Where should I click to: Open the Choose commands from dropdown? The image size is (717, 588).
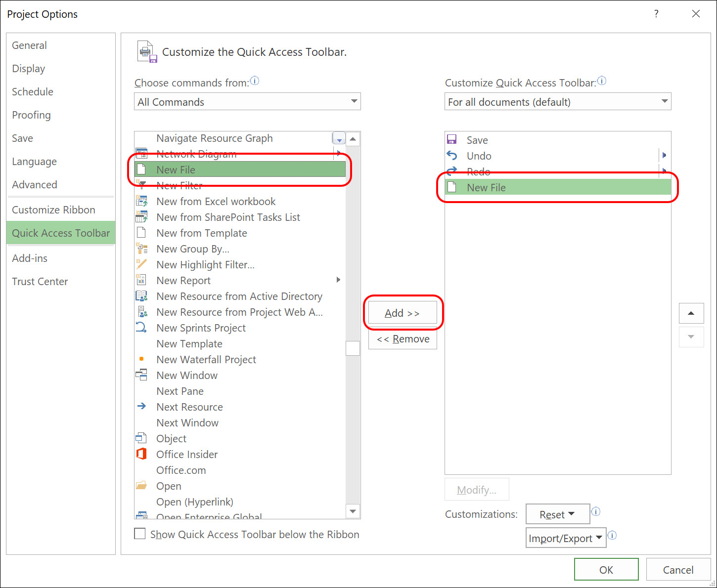247,102
